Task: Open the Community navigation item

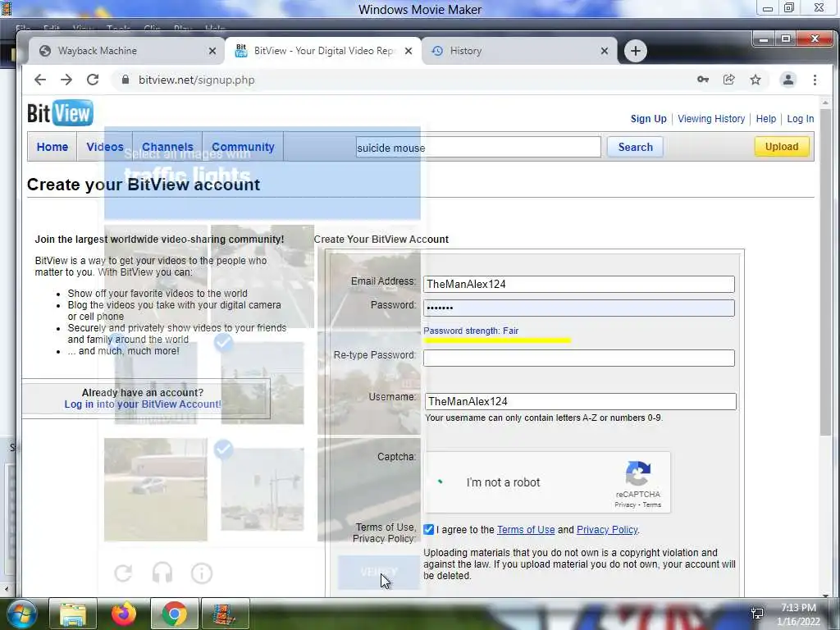Action: [x=243, y=147]
